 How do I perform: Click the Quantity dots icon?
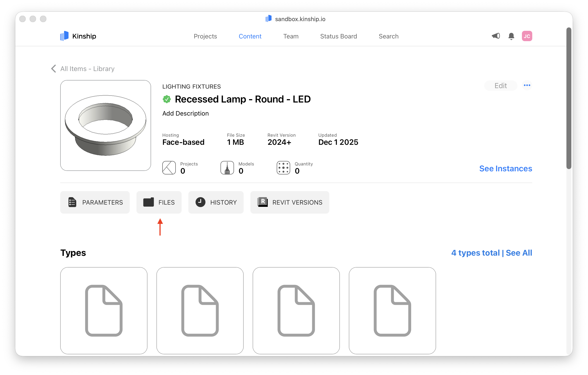pyautogui.click(x=283, y=167)
